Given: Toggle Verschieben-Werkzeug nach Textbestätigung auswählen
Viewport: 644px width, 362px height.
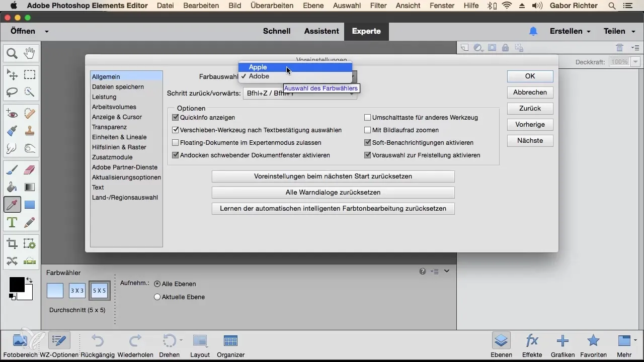Looking at the screenshot, I should 176,130.
